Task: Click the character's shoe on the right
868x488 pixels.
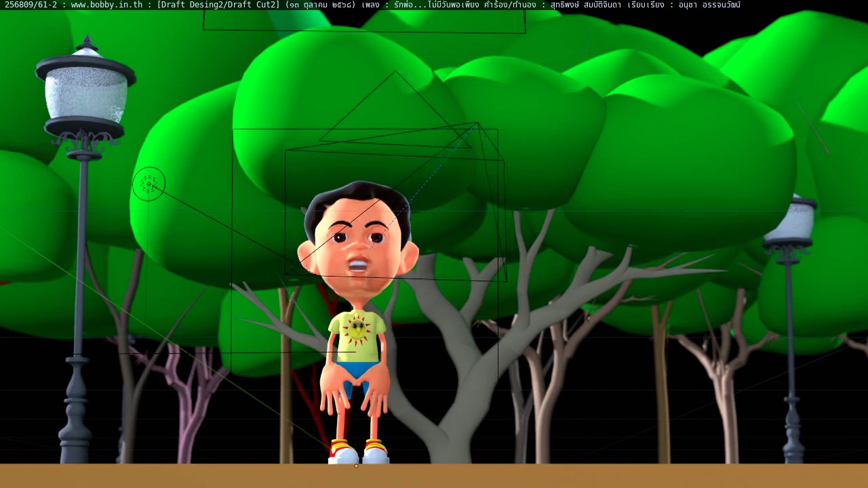Action: 375,452
